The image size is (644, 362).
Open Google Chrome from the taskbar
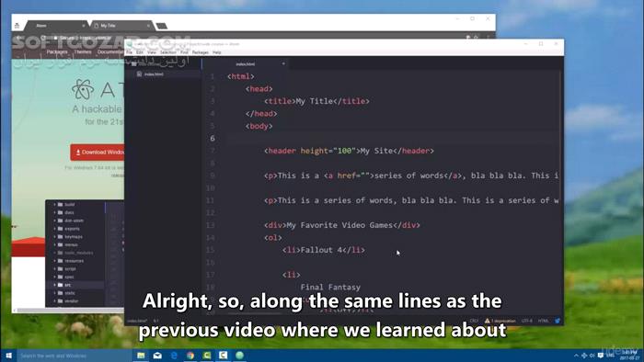190,356
